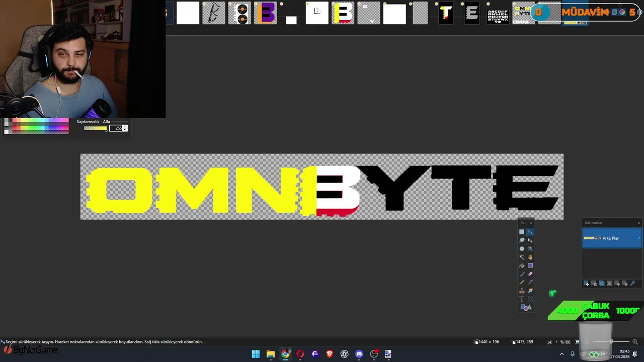644x362 pixels.
Task: Open Windows Start menu
Action: tap(256, 354)
